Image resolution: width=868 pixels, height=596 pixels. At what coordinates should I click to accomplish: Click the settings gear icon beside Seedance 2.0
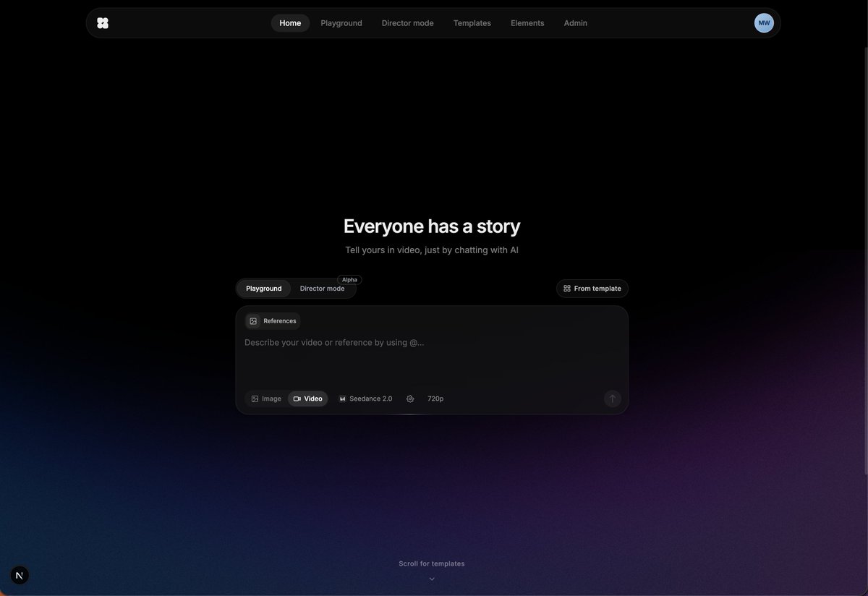[x=410, y=399]
